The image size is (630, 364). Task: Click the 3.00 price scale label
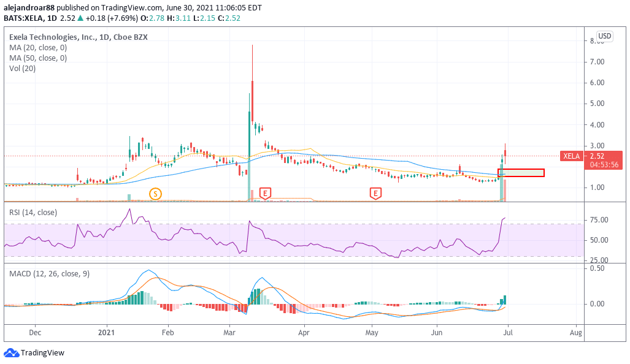click(x=597, y=146)
